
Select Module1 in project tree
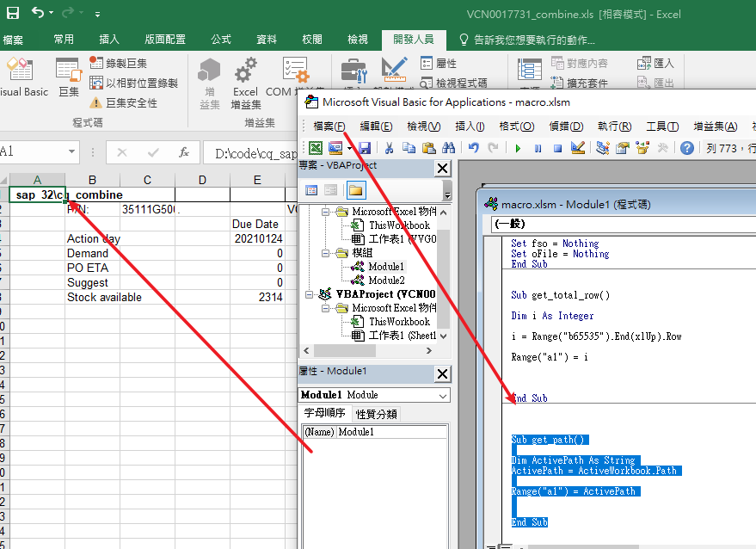386,267
